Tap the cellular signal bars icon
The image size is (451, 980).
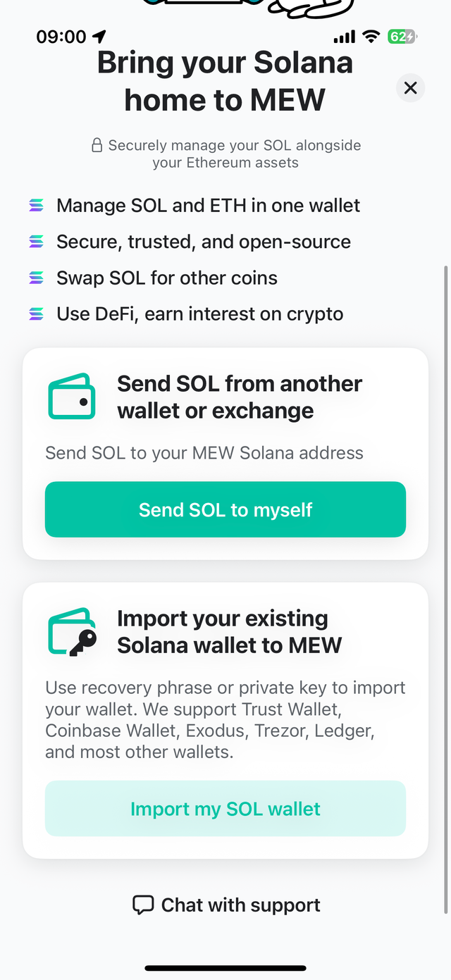tap(344, 36)
